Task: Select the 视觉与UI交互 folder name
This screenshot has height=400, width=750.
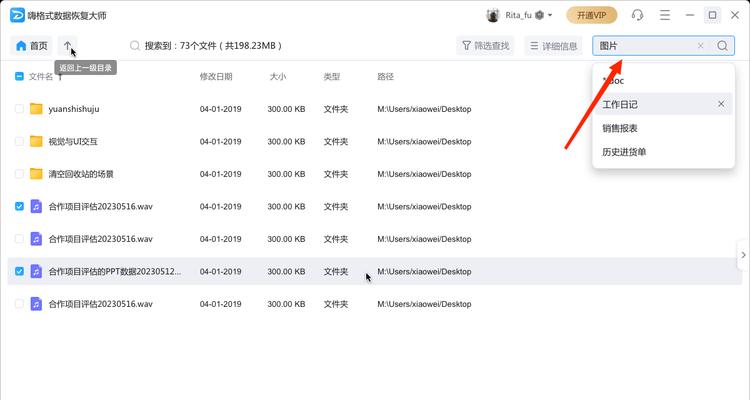Action: point(73,141)
